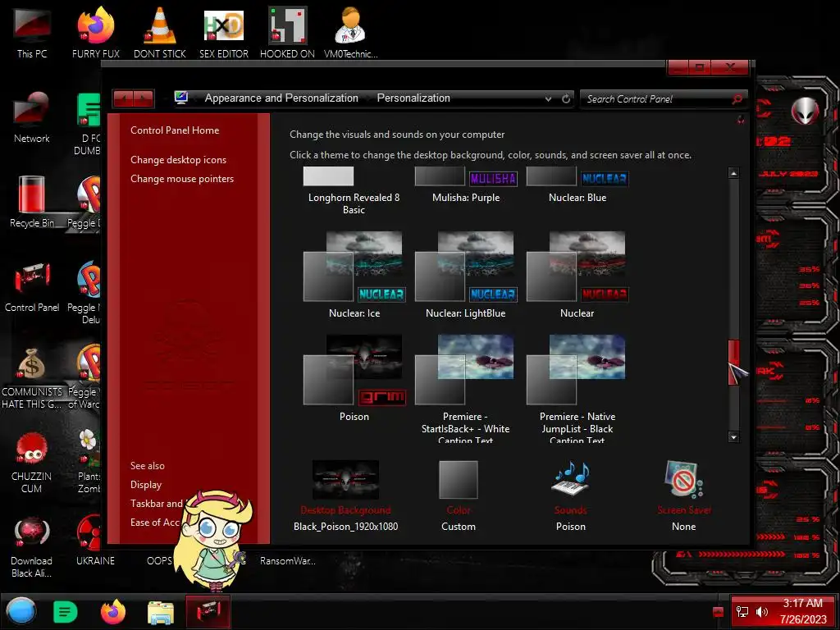Click in the Search Control Panel field
This screenshot has height=630, width=840.
pyautogui.click(x=657, y=99)
